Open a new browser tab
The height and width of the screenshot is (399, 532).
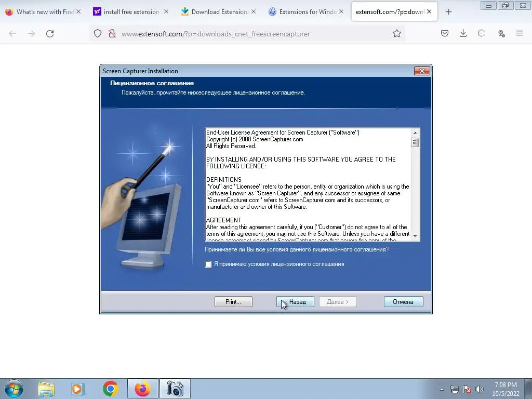(448, 12)
